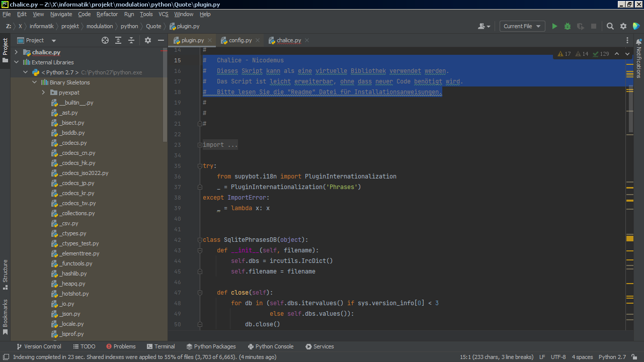Click Expand All in Project panel

pos(118,40)
